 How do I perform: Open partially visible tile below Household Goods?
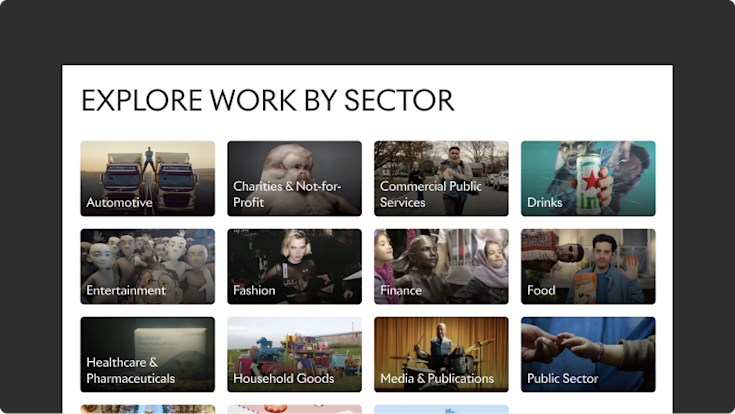(x=294, y=409)
